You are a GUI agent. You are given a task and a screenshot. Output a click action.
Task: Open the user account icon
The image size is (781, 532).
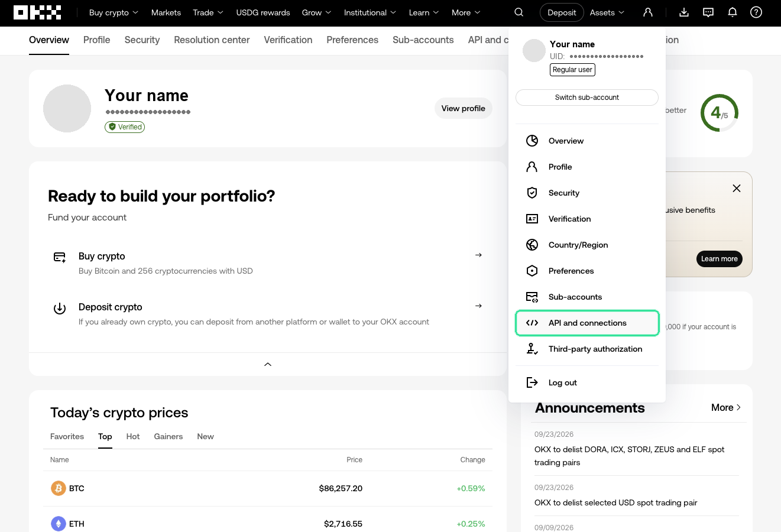(x=648, y=12)
